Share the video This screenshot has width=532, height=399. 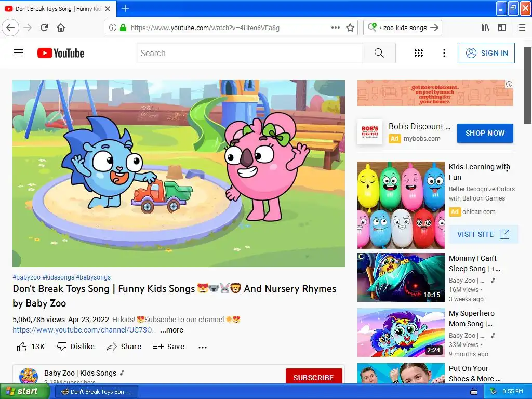(x=124, y=347)
